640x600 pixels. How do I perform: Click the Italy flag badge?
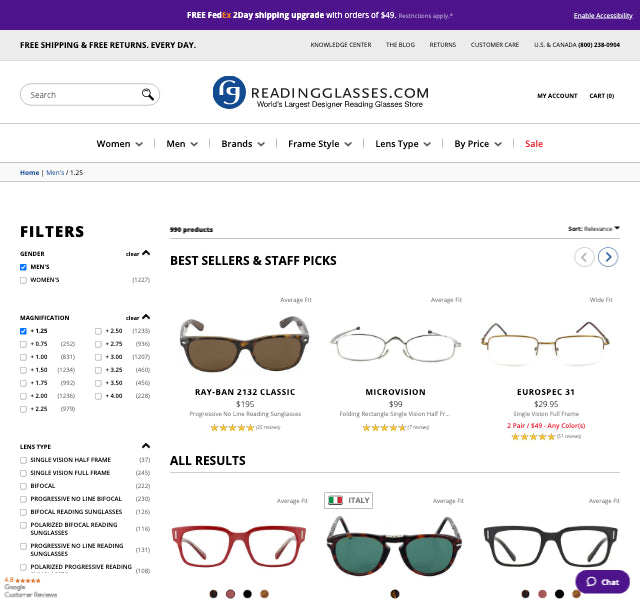[348, 500]
